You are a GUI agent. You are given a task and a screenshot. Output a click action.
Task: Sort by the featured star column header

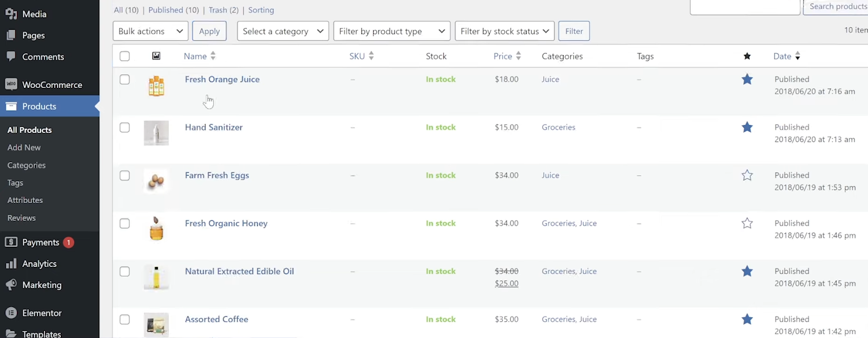(x=747, y=56)
